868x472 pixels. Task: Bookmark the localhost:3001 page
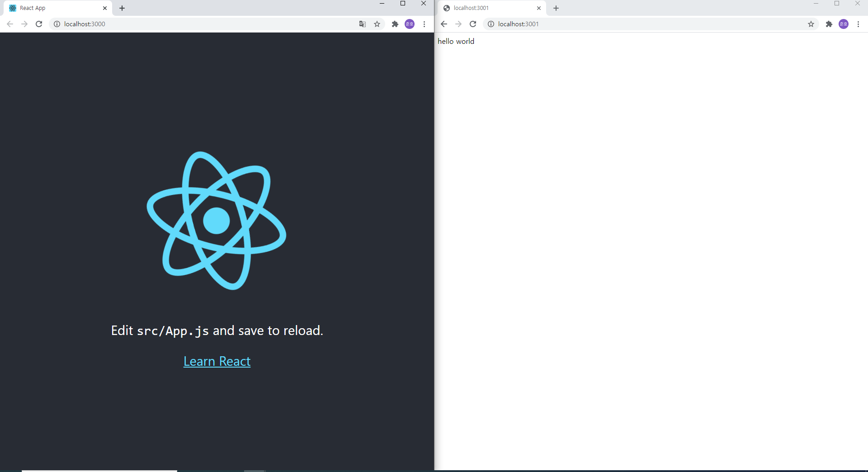point(811,24)
